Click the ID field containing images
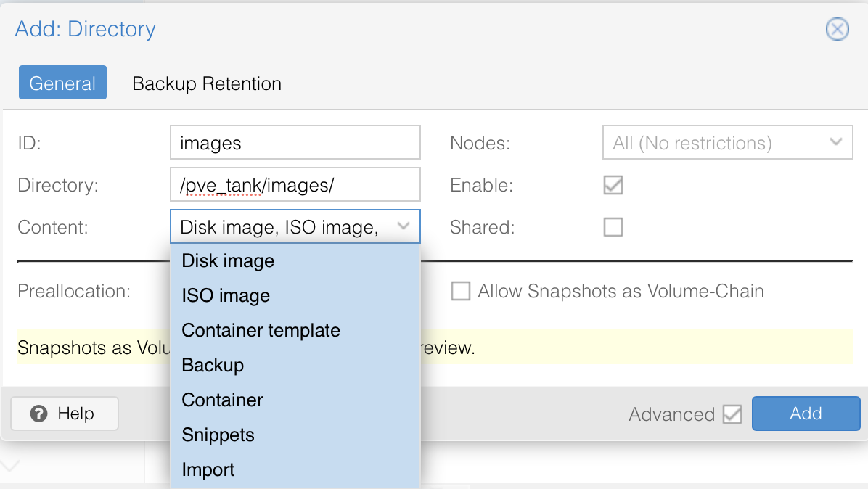The width and height of the screenshot is (868, 489). point(295,143)
